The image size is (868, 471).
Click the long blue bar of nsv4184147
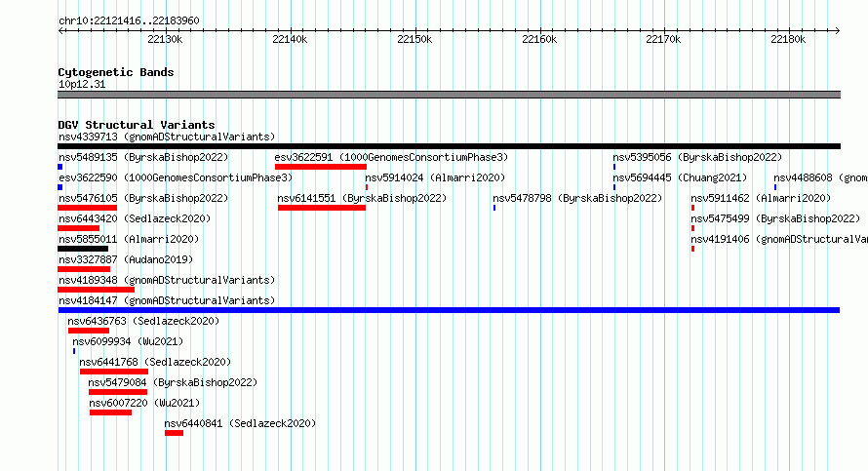tap(449, 310)
